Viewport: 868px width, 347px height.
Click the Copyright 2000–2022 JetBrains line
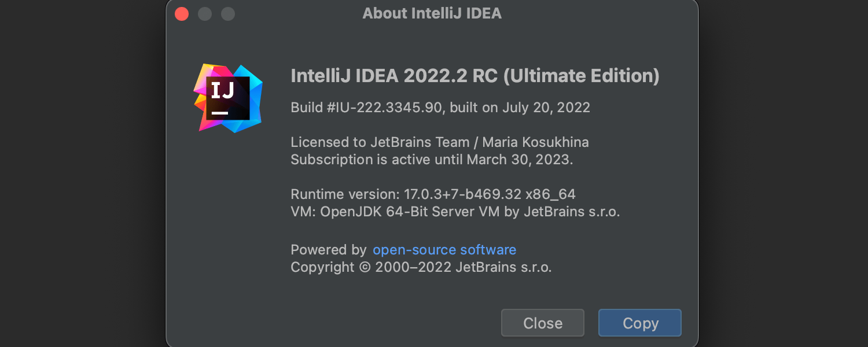421,267
